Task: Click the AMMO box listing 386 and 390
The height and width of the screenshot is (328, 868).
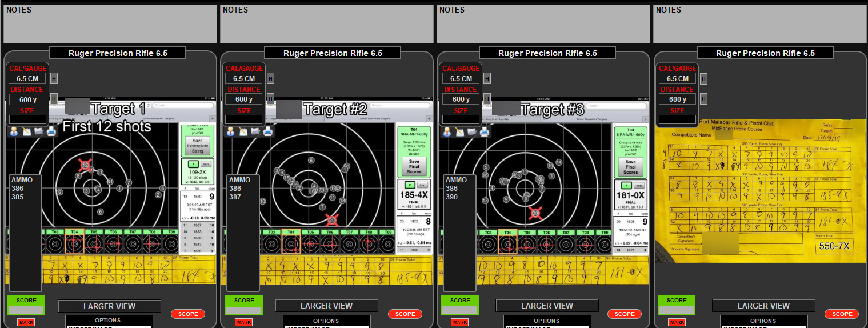Action: [x=459, y=233]
